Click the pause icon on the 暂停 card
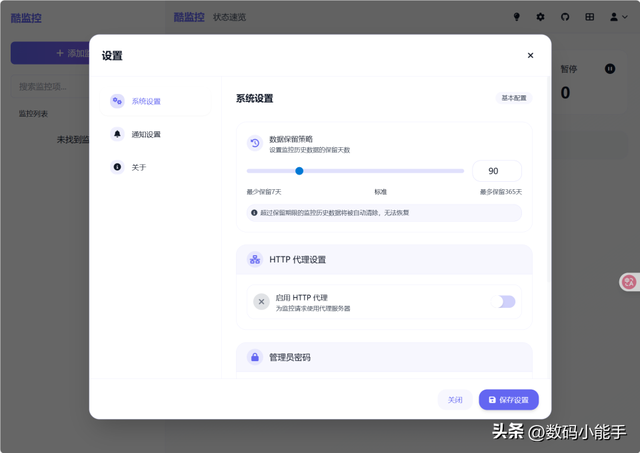 tap(610, 69)
